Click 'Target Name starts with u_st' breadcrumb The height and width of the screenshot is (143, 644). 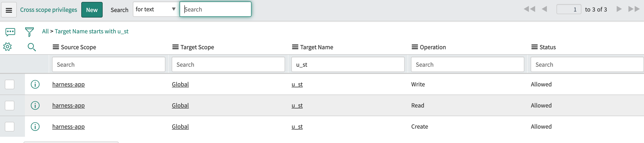coord(92,31)
